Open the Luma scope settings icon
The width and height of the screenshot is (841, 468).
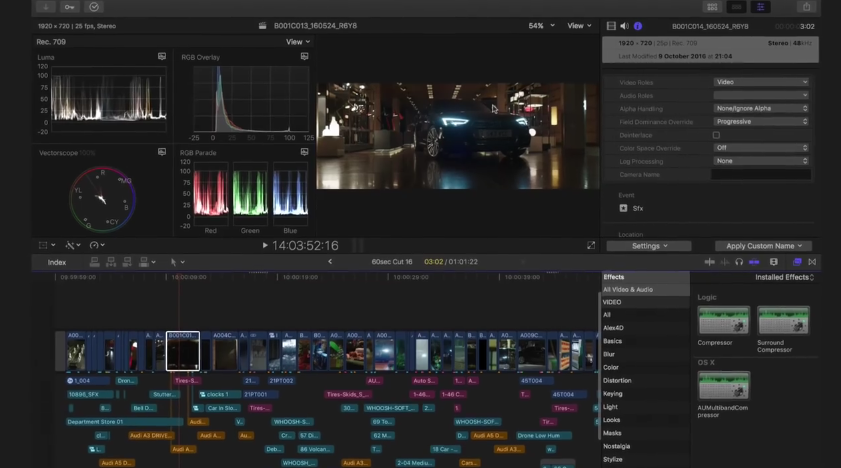tap(162, 57)
